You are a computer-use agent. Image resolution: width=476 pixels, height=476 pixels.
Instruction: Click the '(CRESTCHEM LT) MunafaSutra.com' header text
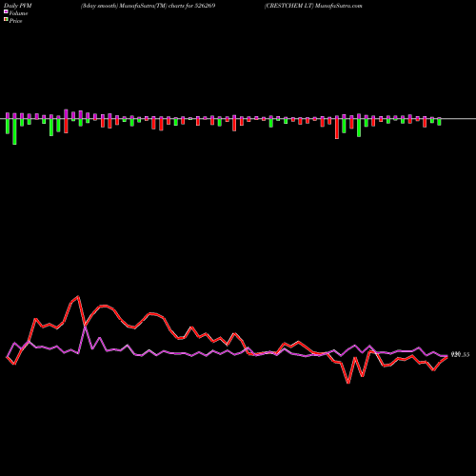[x=313, y=6]
